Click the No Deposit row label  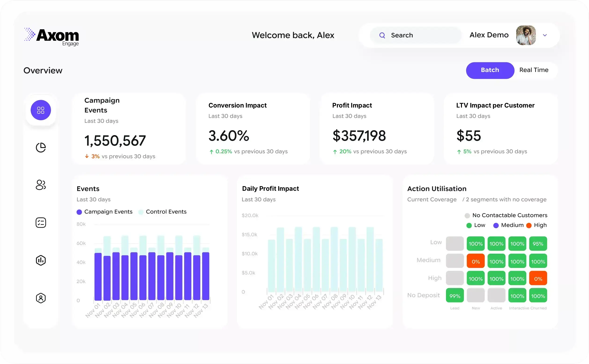pyautogui.click(x=423, y=295)
